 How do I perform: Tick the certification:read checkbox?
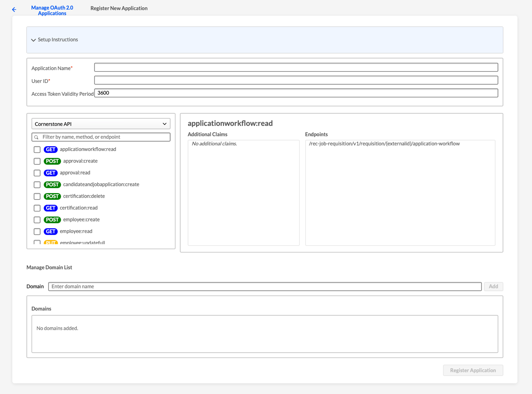click(37, 208)
